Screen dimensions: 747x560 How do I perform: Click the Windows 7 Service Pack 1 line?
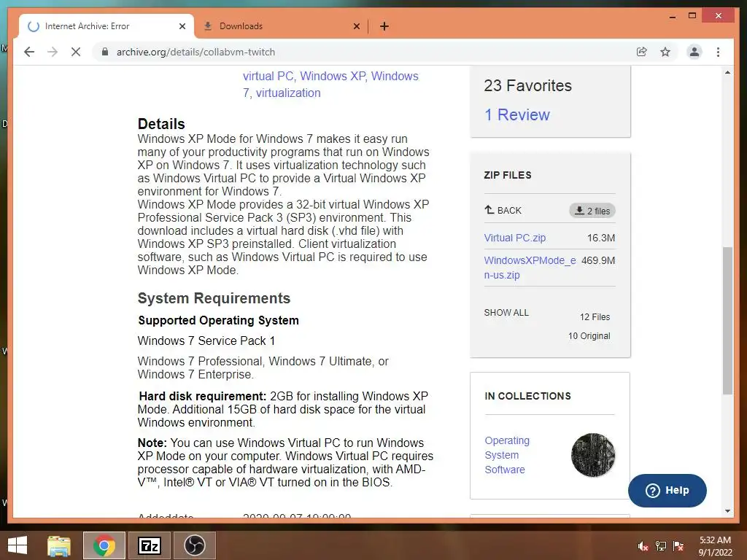click(206, 341)
